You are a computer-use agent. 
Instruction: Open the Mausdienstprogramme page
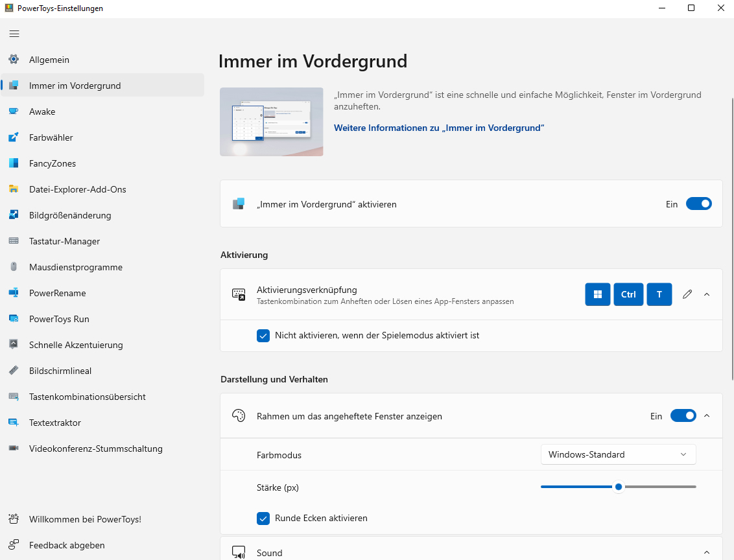[x=102, y=266]
